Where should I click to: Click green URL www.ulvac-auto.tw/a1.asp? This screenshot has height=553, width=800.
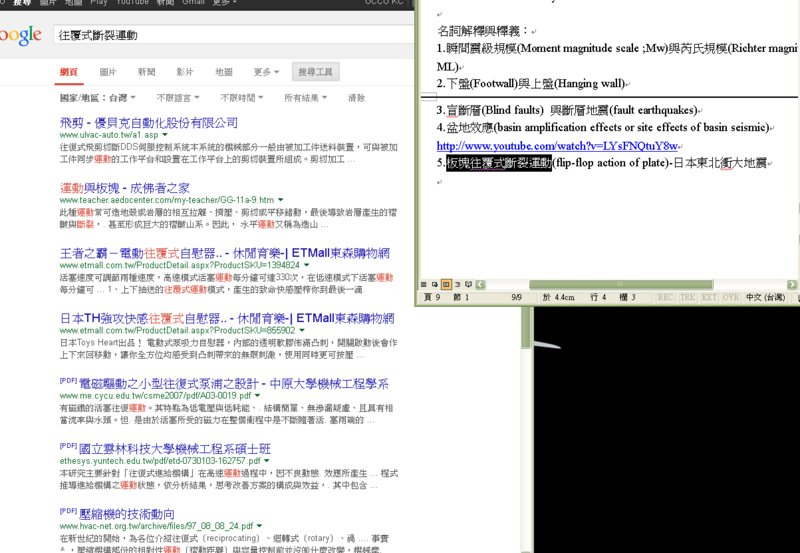109,135
